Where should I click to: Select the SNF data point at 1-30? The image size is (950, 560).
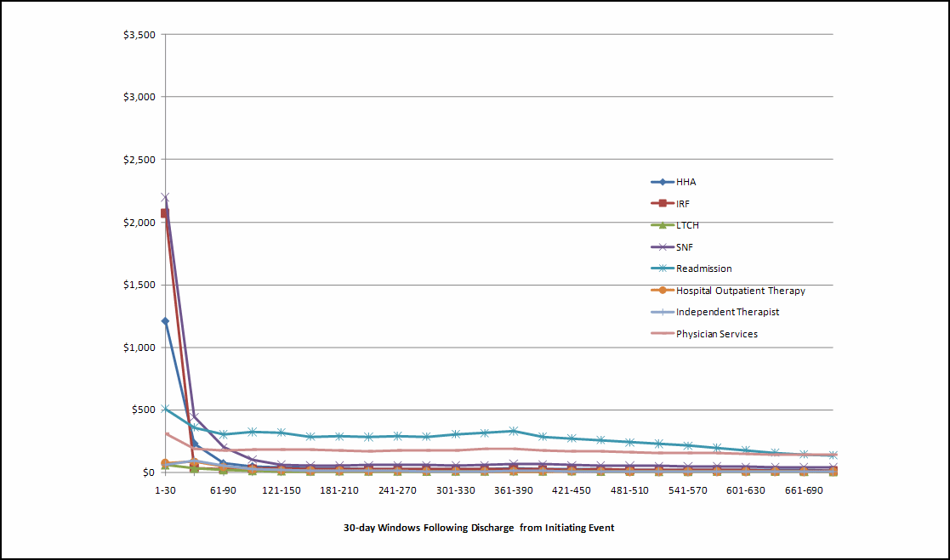pos(165,197)
